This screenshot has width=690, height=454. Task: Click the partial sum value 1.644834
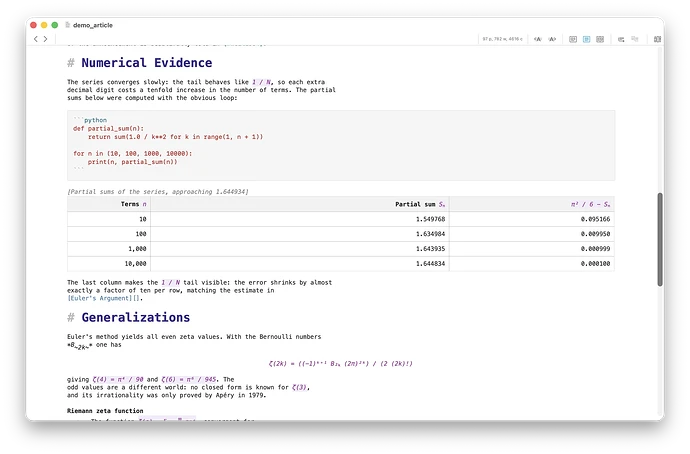tap(430, 264)
